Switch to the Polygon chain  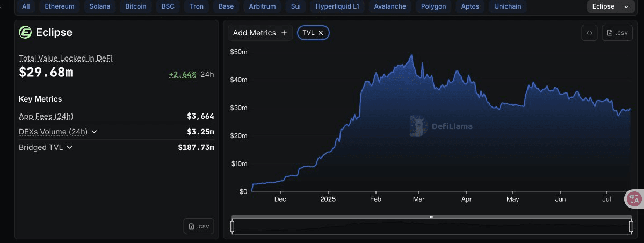click(433, 6)
